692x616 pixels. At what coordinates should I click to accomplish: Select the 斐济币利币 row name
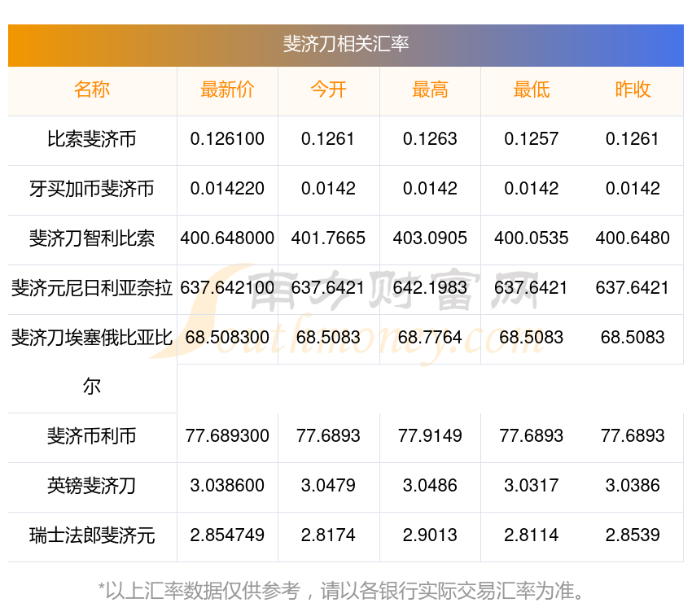click(x=92, y=436)
